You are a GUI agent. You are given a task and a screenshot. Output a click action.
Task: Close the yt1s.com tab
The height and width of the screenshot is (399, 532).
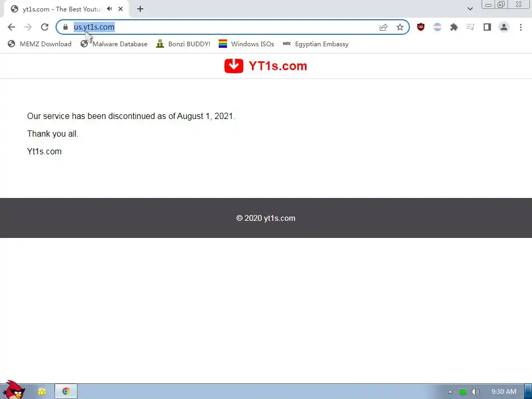point(121,9)
